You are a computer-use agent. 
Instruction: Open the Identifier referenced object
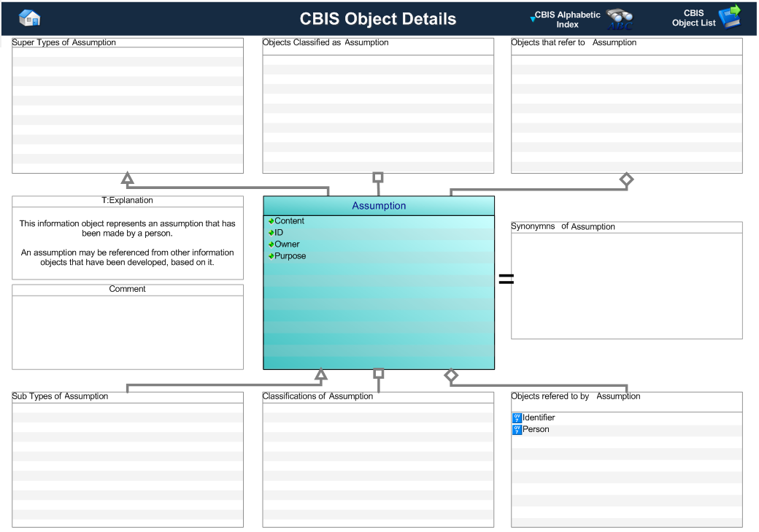pos(539,417)
